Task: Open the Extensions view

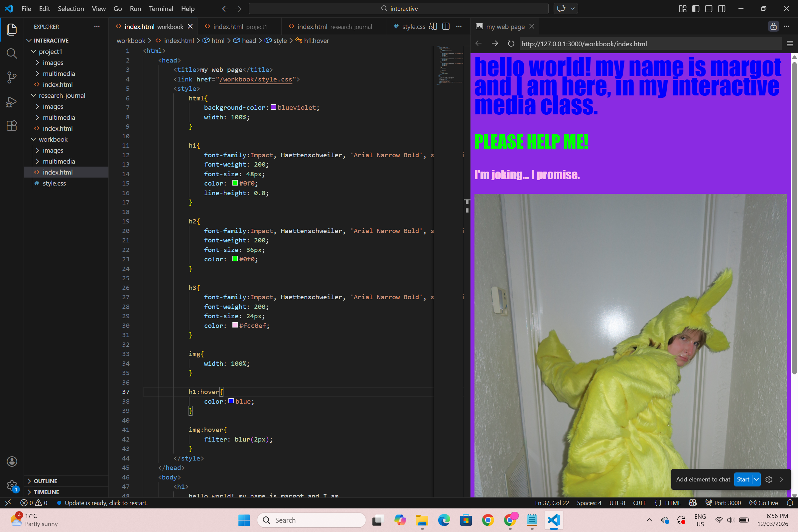Action: coord(12,126)
